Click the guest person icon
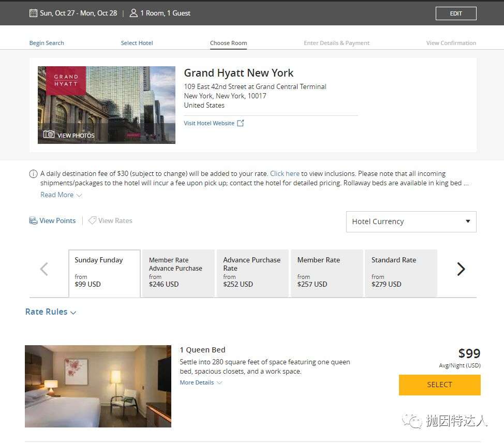 134,13
